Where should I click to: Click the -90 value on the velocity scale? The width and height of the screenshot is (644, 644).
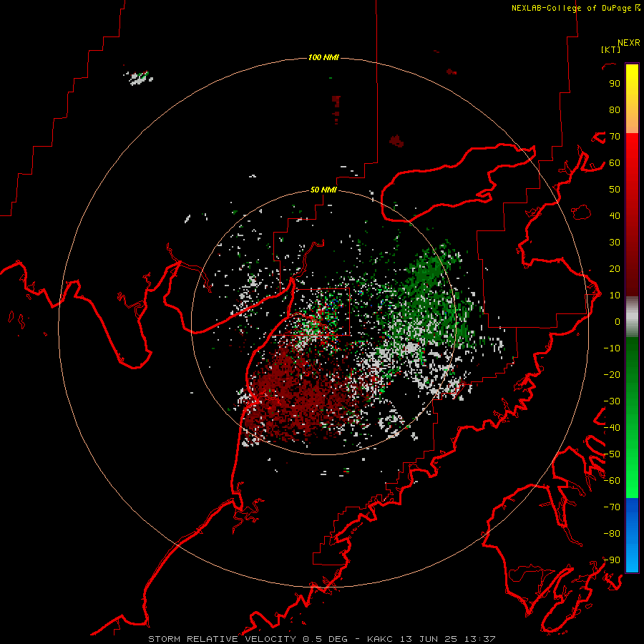[612, 560]
